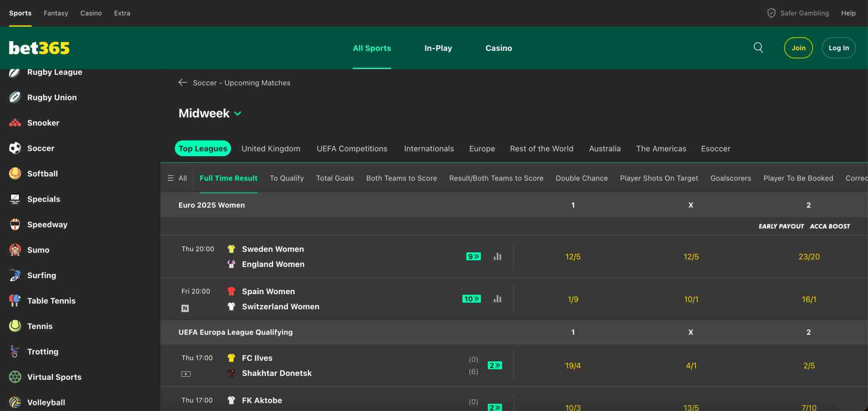Viewport: 868px width, 411px height.
Task: Open the FK Aktobe fixture
Action: 262,401
